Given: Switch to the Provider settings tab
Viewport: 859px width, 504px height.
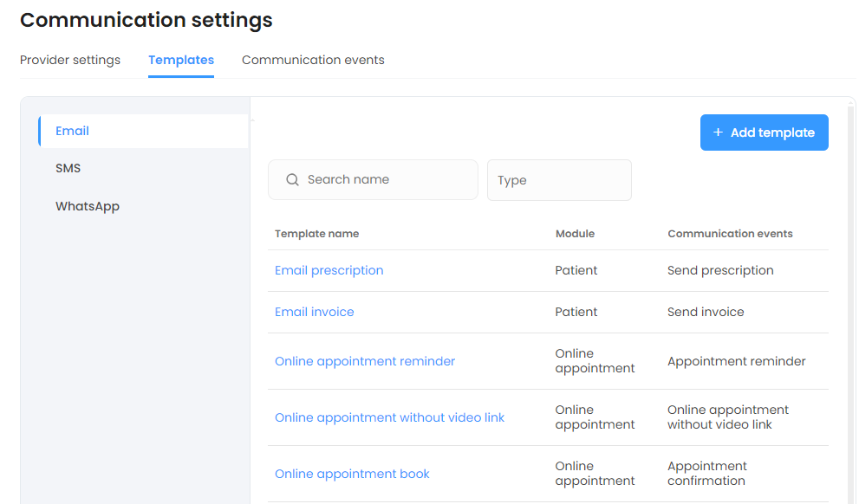Looking at the screenshot, I should (70, 60).
